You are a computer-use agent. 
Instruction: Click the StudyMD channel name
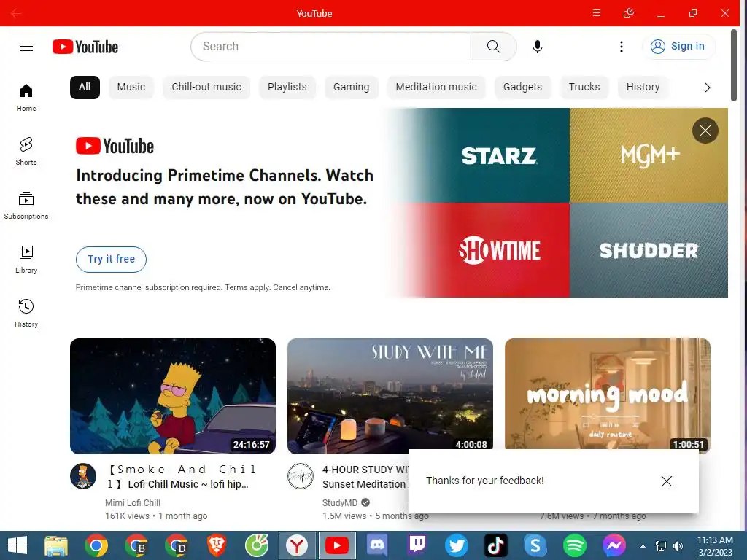click(340, 503)
